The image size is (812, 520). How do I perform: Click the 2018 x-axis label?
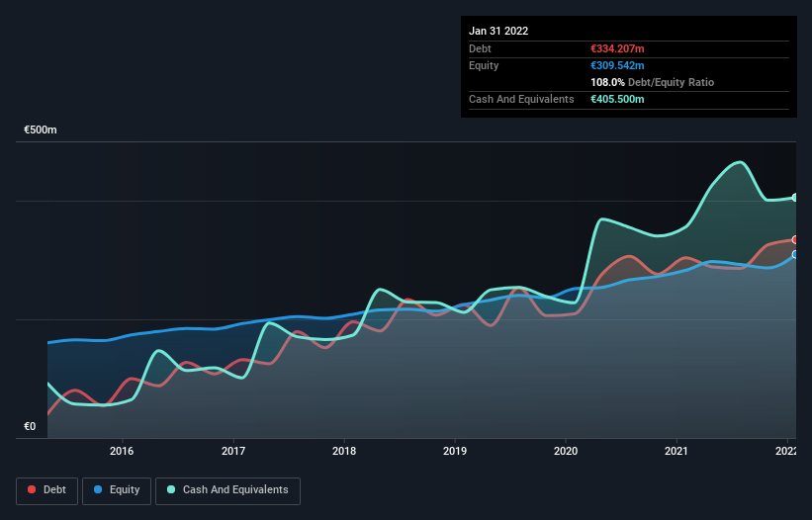point(344,451)
